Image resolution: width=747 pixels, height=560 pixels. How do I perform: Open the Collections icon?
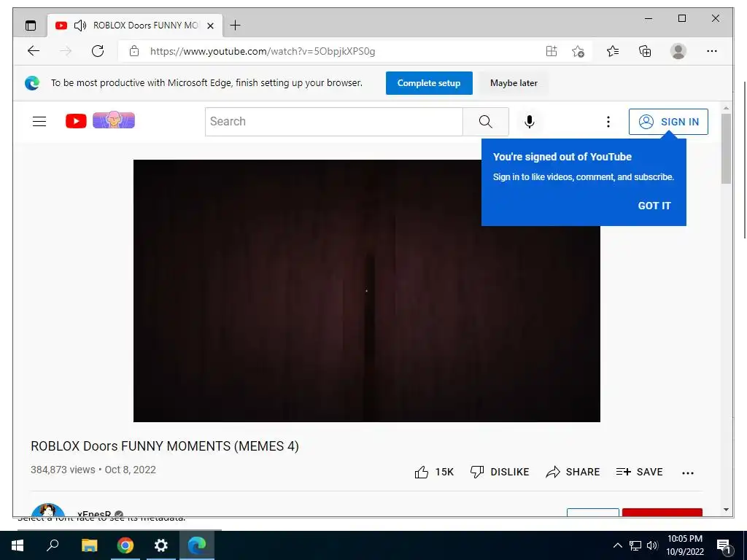(645, 51)
